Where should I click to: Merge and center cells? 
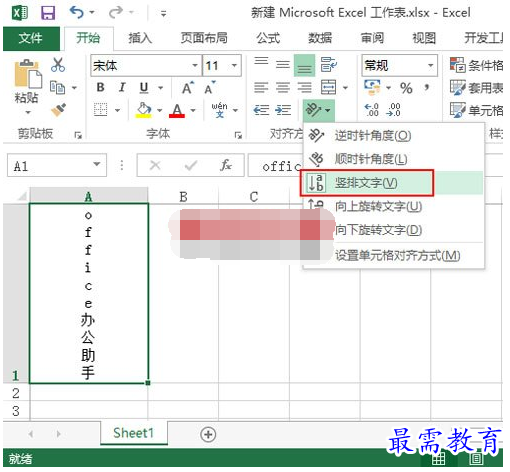[x=329, y=88]
